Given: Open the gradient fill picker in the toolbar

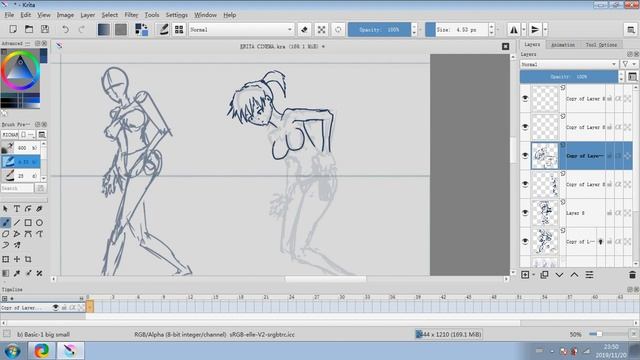Looking at the screenshot, I should 104,29.
